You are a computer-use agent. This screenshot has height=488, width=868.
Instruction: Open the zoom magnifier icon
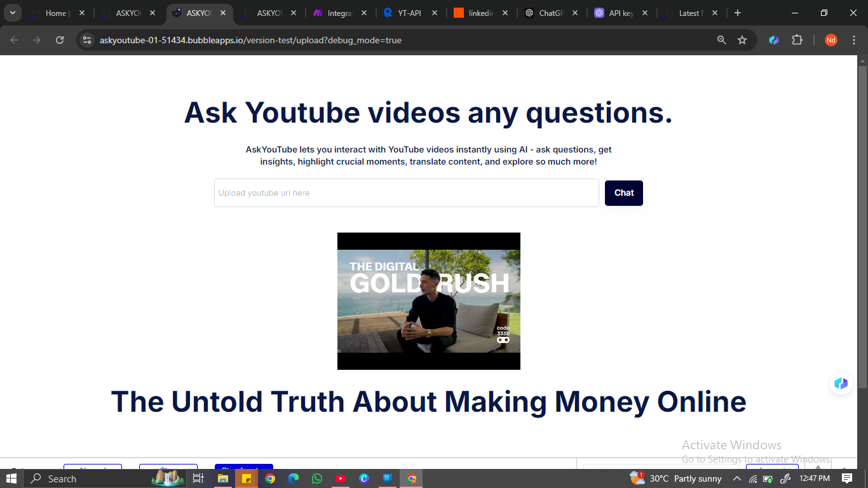721,40
